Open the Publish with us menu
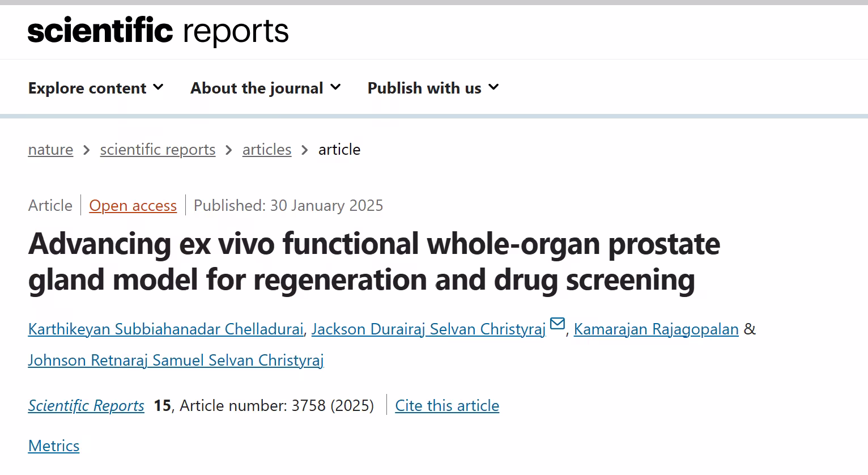This screenshot has height=475, width=868. click(433, 88)
